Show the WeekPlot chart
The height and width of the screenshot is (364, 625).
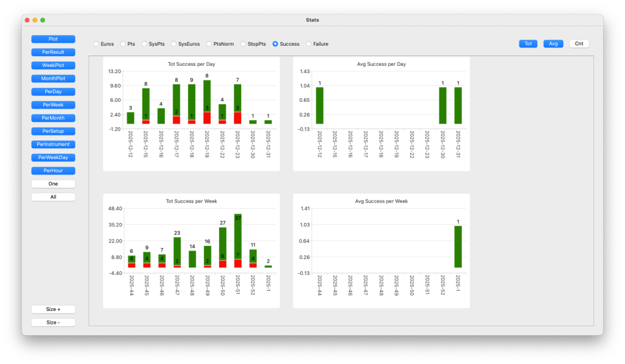[53, 65]
